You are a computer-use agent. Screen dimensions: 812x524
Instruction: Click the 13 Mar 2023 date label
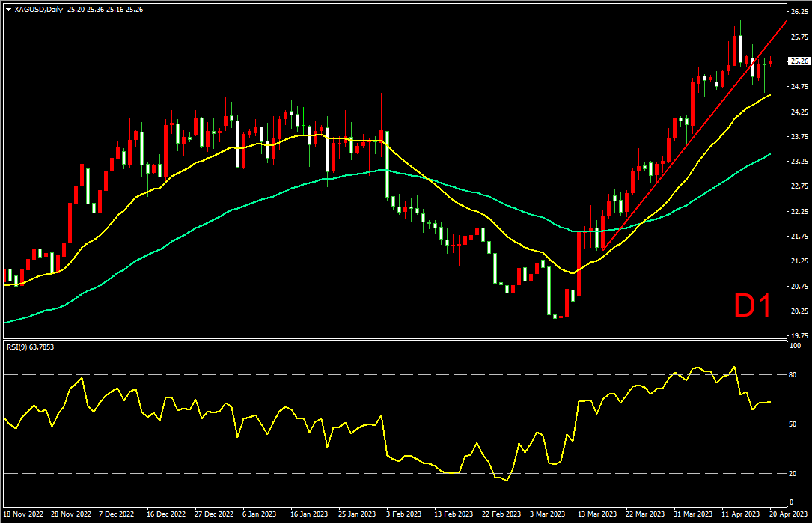(x=597, y=514)
